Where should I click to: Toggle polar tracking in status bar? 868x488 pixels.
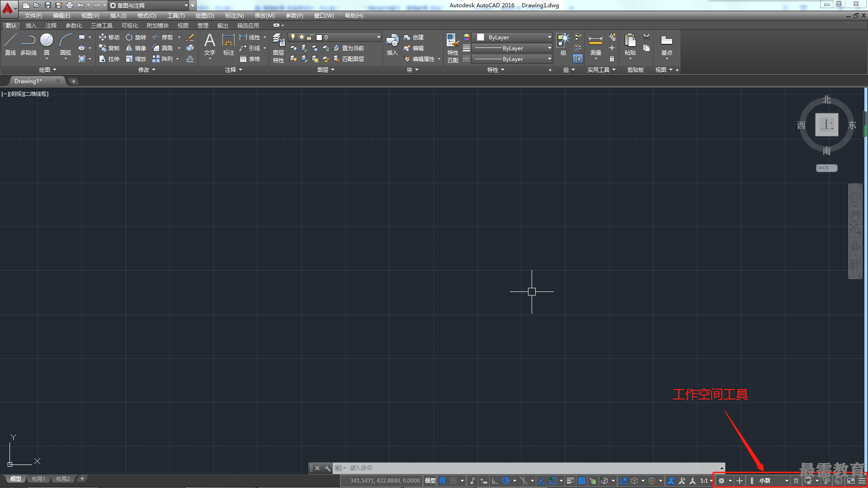coord(506,481)
